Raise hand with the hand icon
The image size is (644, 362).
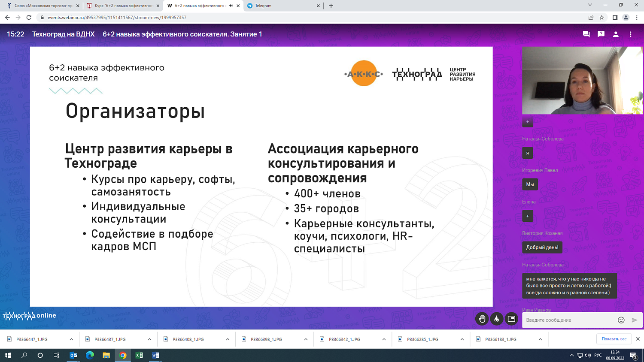(482, 319)
